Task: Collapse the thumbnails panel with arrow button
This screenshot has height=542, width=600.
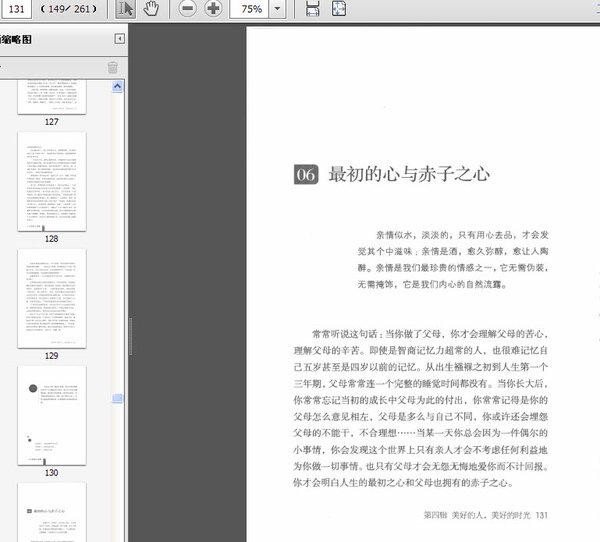Action: pos(120,39)
